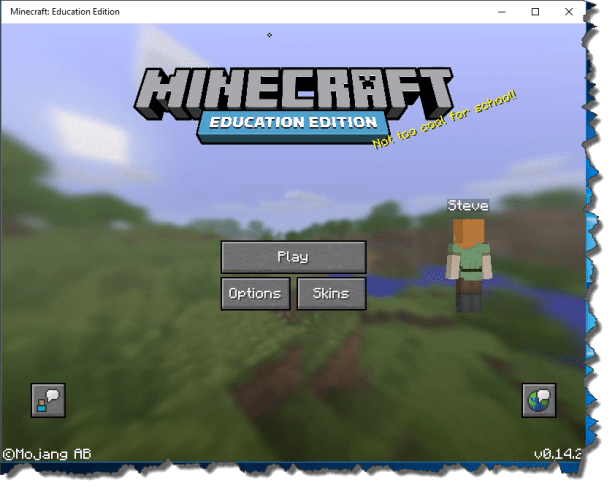Minimize the Minecraft: Education Edition window
This screenshot has width=615, height=491.
pyautogui.click(x=502, y=12)
